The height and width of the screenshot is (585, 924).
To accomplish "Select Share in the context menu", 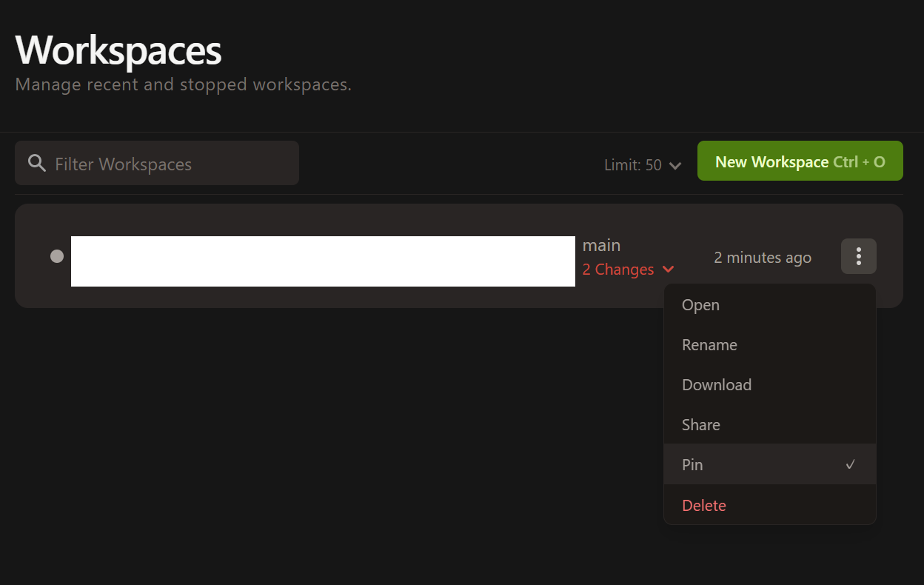I will 770,425.
